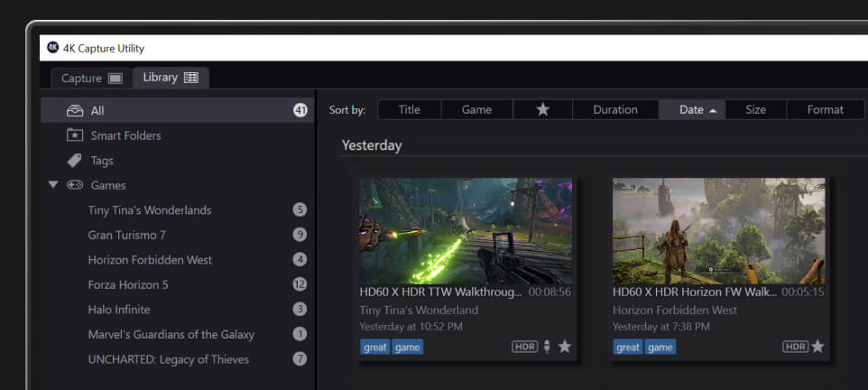
Task: Favorite the TTW Walkthrough video with star
Action: 564,347
